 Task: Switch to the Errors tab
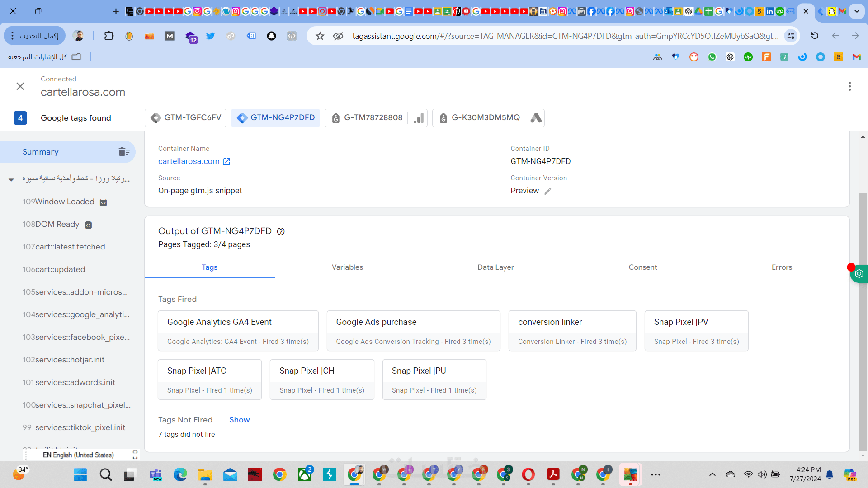[x=782, y=267]
